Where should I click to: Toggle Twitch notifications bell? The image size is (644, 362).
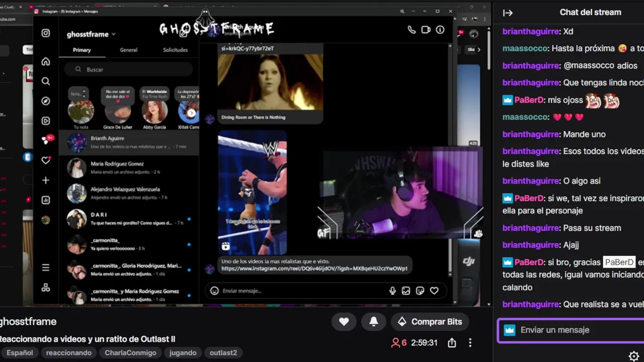pyautogui.click(x=374, y=322)
